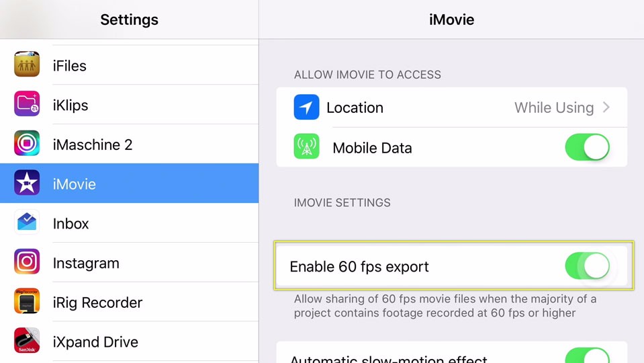Click the green Mobile Data antenna icon
Viewport: 644px width, 363px height.
coord(306,147)
